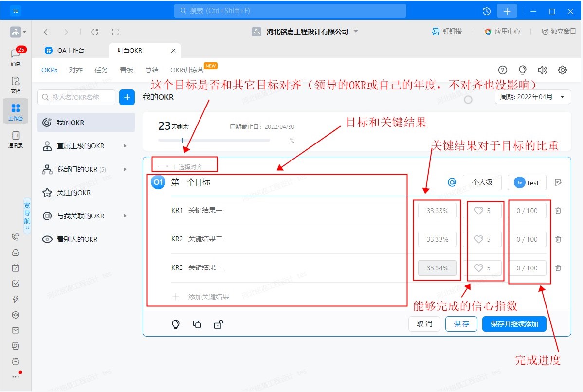Image resolution: width=583 pixels, height=392 pixels.
Task: Toggle heart confidence for KR2
Action: (479, 239)
